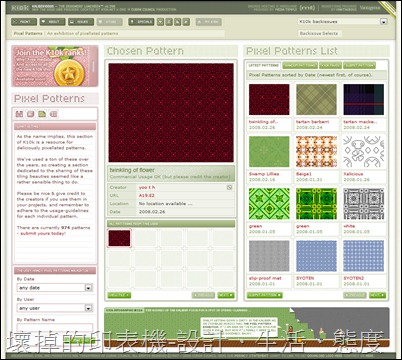Click the 'Swamp Lillies' title link
Screen dimensions: 402x360
click(264, 174)
